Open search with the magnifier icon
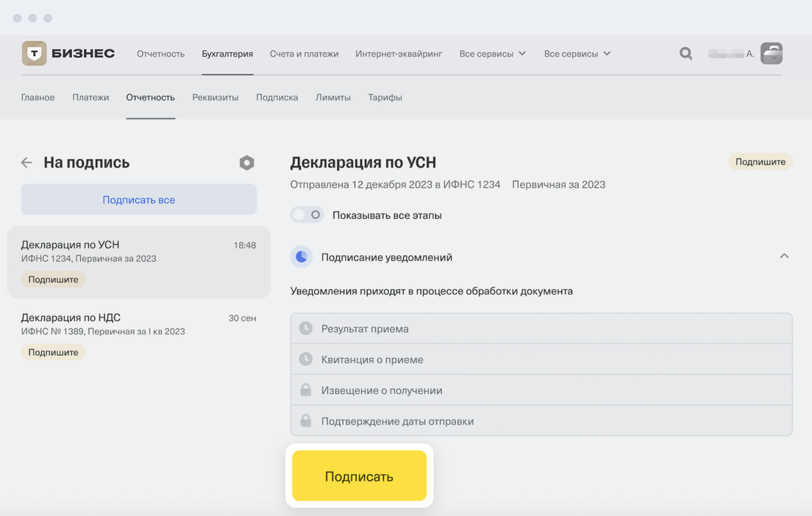Image resolution: width=812 pixels, height=516 pixels. pyautogui.click(x=685, y=54)
